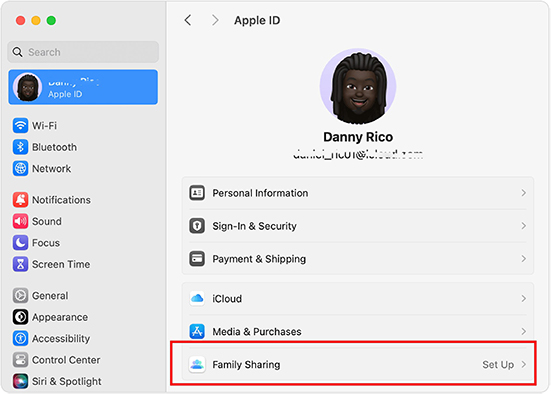
Task: Open the Wi-Fi settings icon
Action: (20, 125)
